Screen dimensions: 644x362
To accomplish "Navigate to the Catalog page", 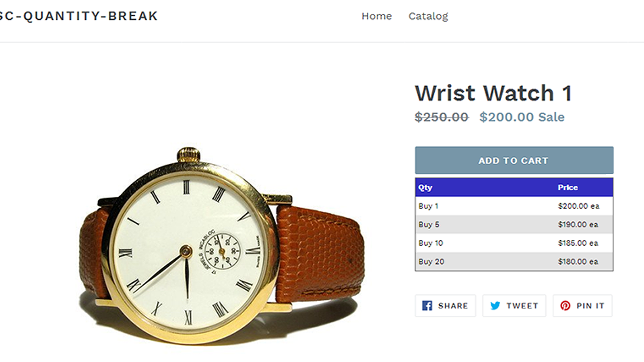I will [428, 16].
